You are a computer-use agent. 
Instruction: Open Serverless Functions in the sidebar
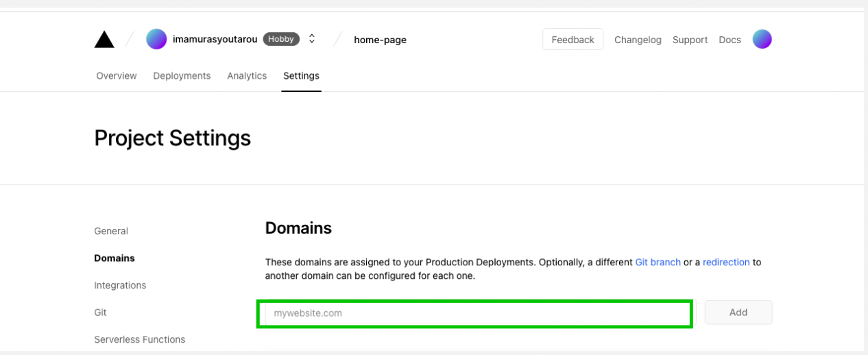click(x=139, y=339)
